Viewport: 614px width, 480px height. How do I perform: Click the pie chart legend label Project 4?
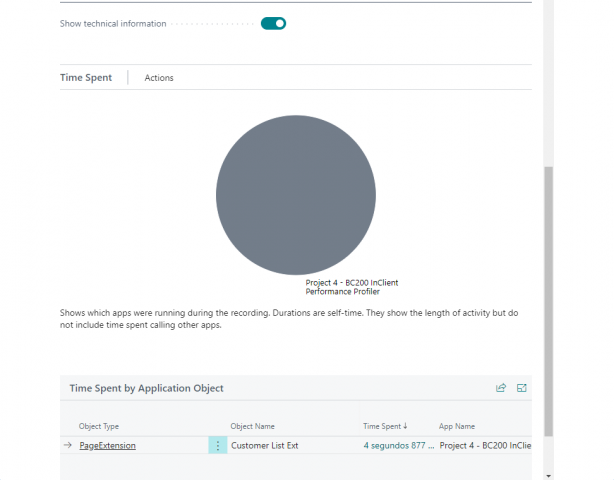[x=351, y=287]
